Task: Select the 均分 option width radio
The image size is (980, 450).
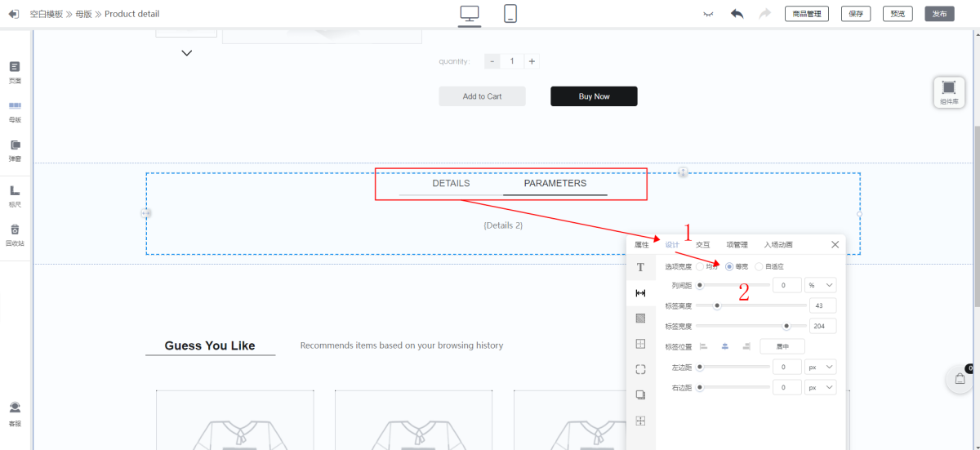Action: tap(700, 266)
